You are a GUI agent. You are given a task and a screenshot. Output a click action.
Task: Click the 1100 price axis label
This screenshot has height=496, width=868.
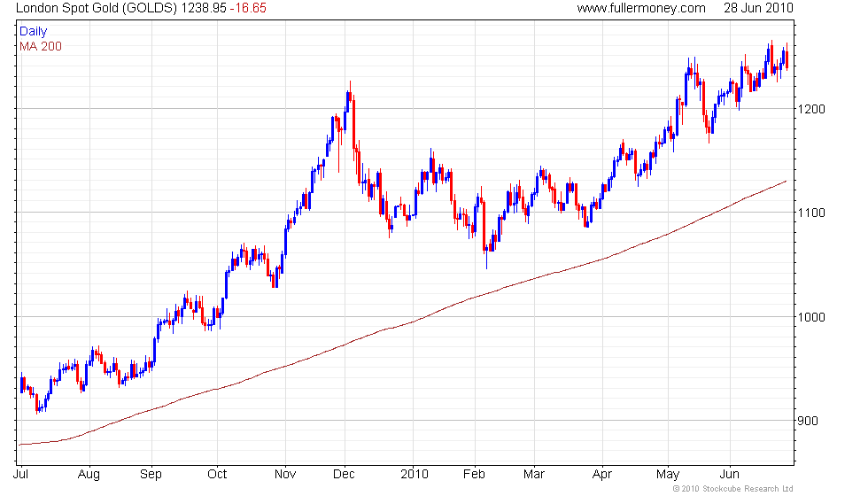pyautogui.click(x=811, y=213)
